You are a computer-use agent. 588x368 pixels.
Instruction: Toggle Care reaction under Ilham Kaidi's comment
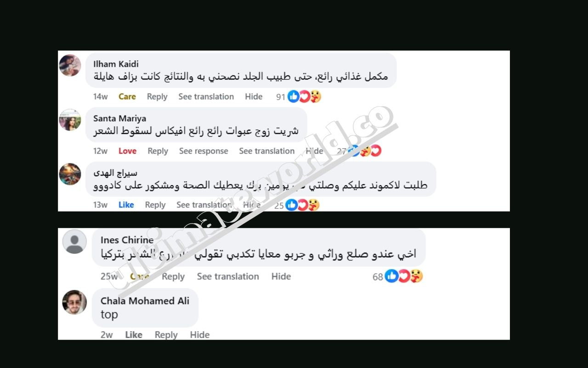(127, 97)
